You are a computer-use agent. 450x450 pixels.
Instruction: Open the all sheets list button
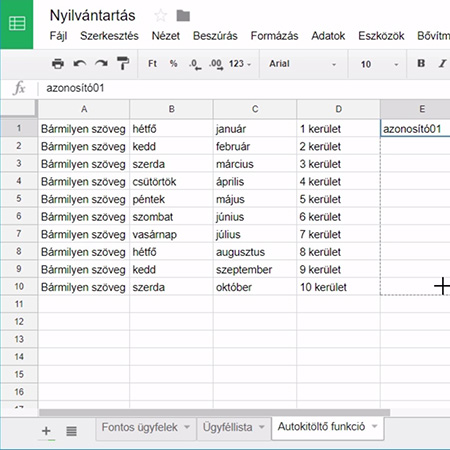pyautogui.click(x=71, y=431)
